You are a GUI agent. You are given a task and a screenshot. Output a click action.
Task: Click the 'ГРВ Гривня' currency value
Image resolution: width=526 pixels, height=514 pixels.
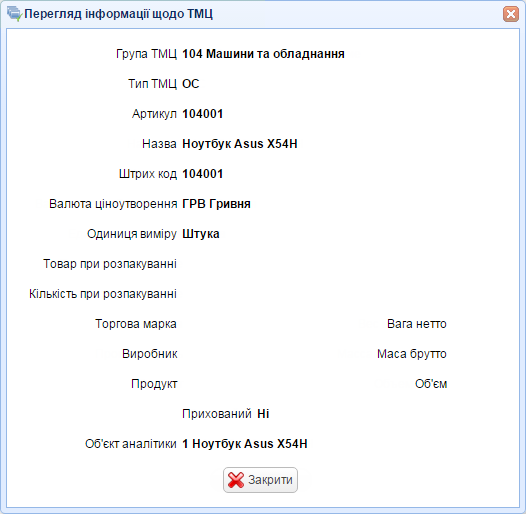coord(216,204)
